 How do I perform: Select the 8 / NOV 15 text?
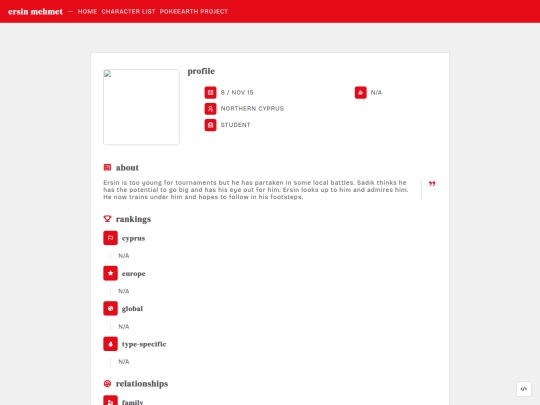(x=237, y=92)
